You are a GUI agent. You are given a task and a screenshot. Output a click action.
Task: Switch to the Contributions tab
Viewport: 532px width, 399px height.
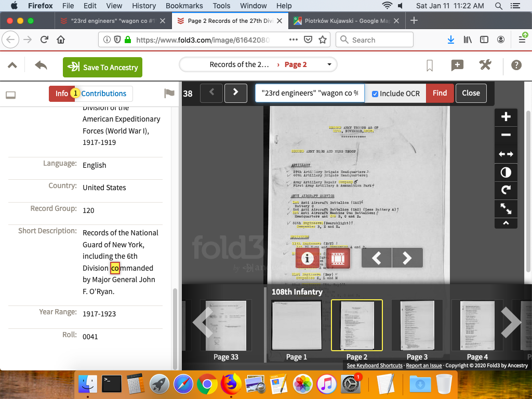click(x=104, y=94)
